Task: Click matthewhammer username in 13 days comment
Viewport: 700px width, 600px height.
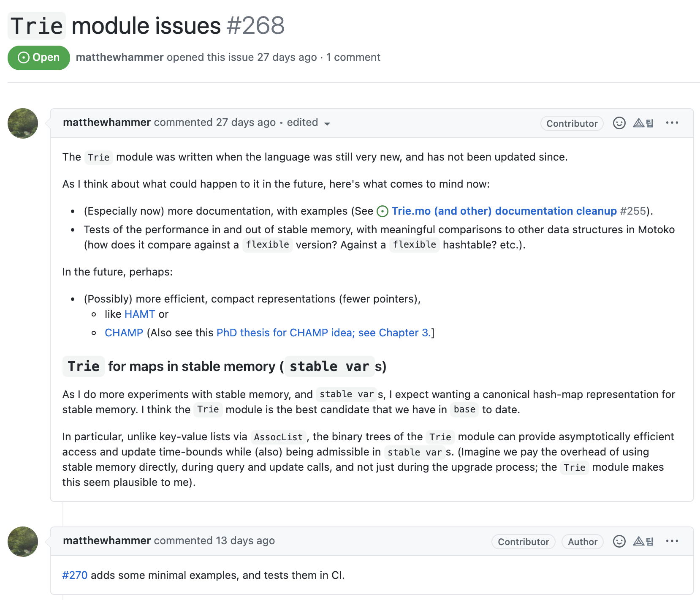Action: click(107, 540)
